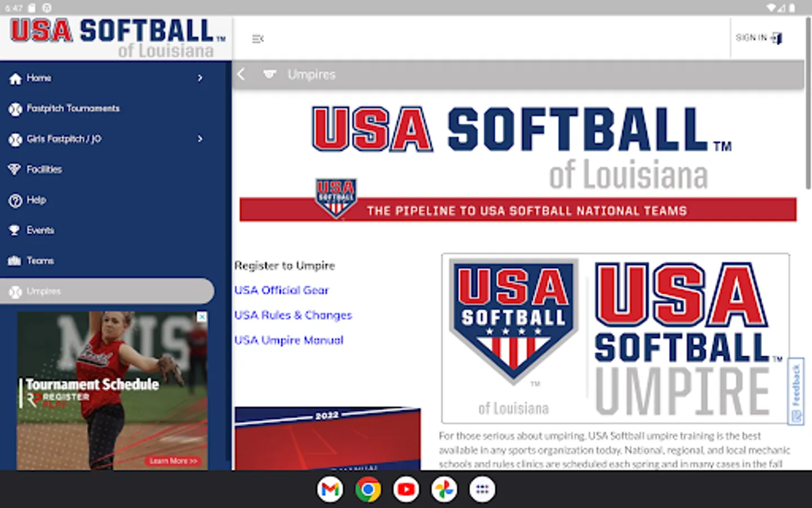Image resolution: width=812 pixels, height=508 pixels.
Task: Go back using the header arrow
Action: [241, 75]
